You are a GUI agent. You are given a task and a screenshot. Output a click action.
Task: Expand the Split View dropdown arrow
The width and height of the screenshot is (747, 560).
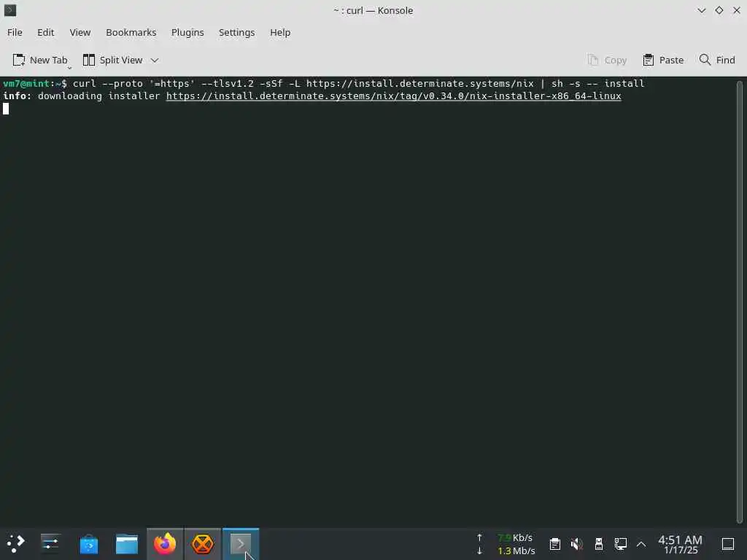155,60
